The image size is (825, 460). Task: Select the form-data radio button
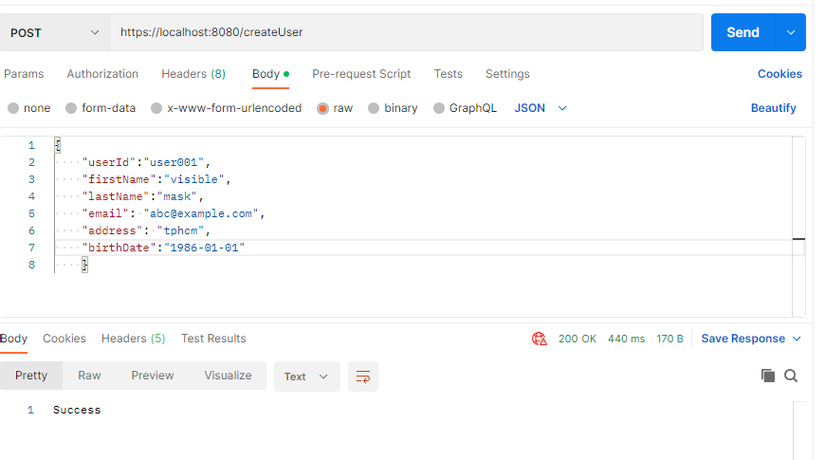(71, 108)
